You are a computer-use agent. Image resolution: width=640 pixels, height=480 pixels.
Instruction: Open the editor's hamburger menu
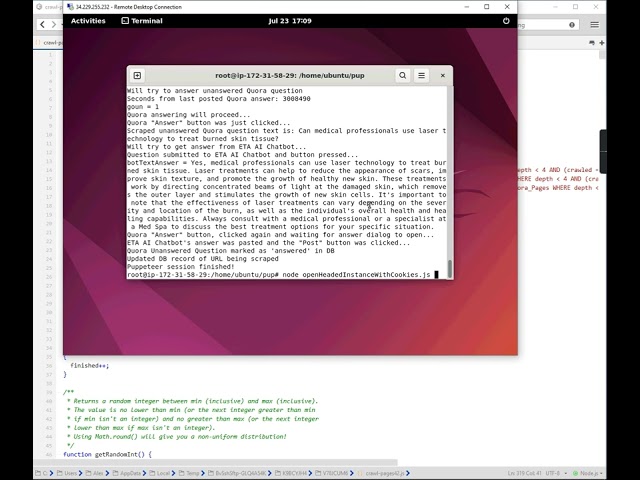click(x=594, y=25)
